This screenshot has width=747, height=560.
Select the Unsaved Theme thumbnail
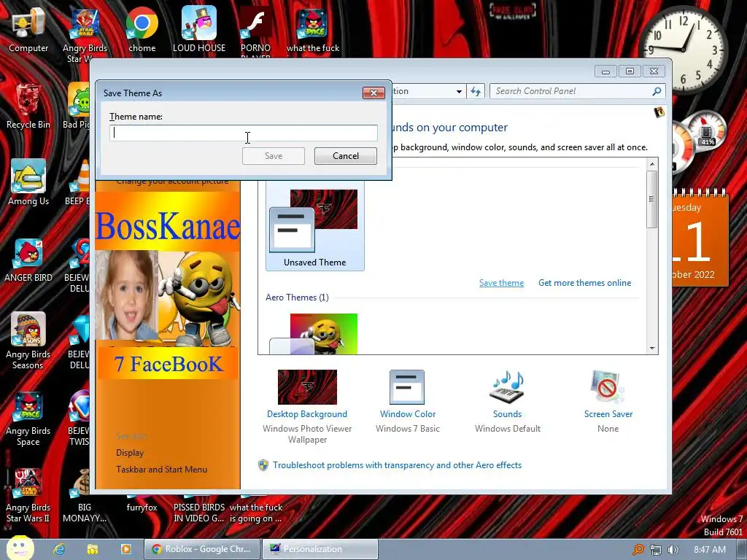[x=315, y=227]
